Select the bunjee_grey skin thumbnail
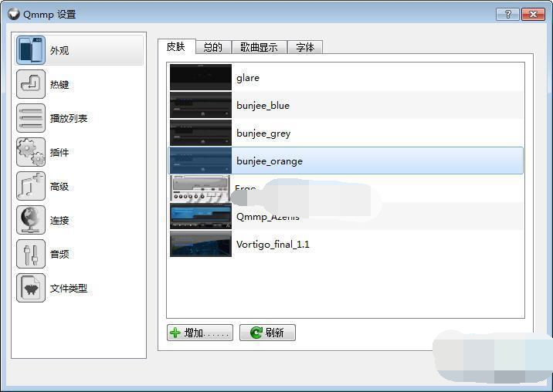Viewport: 553px width, 392px height. [x=201, y=133]
